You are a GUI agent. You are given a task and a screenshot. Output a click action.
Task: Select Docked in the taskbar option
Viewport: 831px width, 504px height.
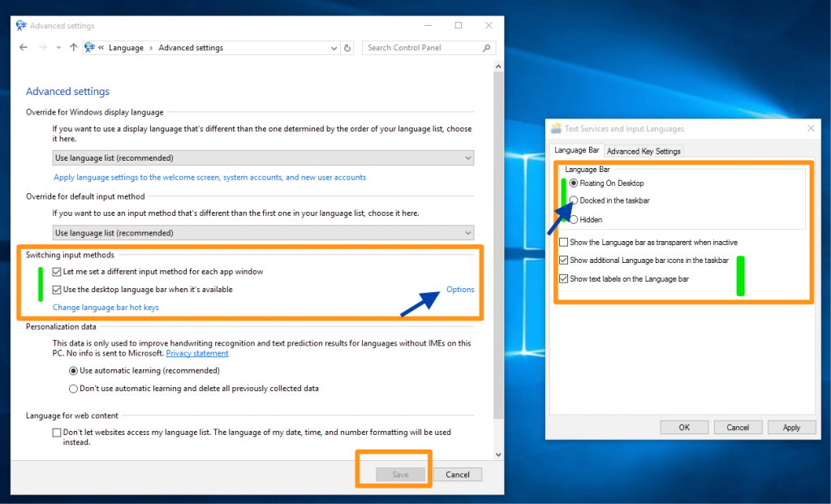pos(574,200)
